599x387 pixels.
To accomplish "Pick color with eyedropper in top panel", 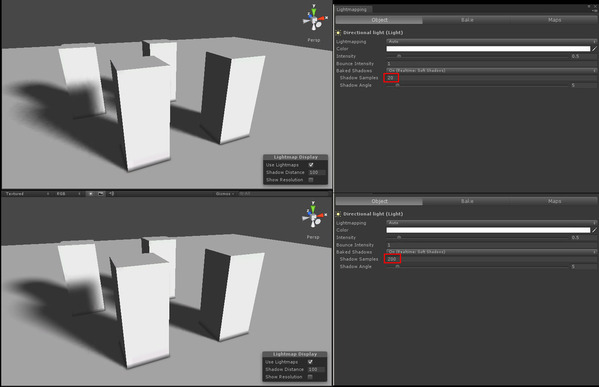I will coord(594,49).
